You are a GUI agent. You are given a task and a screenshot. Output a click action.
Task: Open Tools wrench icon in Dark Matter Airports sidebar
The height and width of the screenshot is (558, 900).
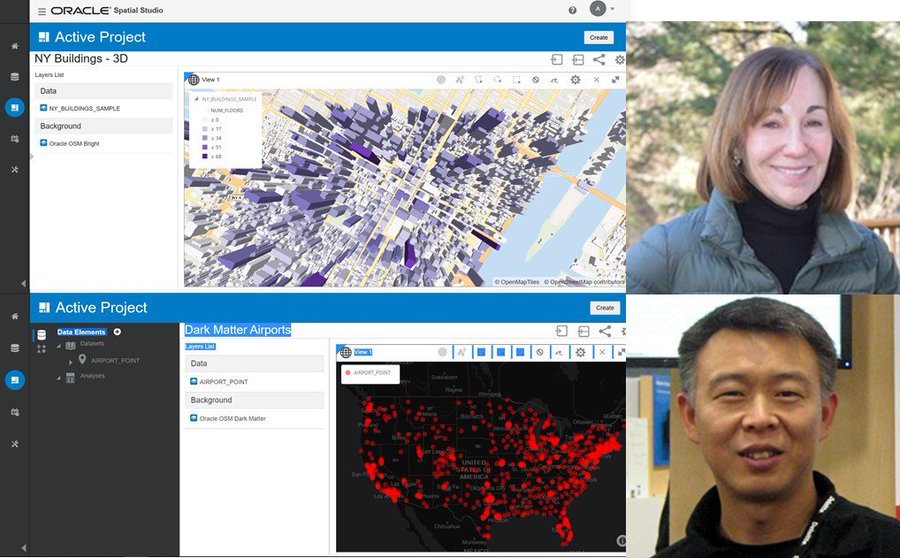[15, 444]
